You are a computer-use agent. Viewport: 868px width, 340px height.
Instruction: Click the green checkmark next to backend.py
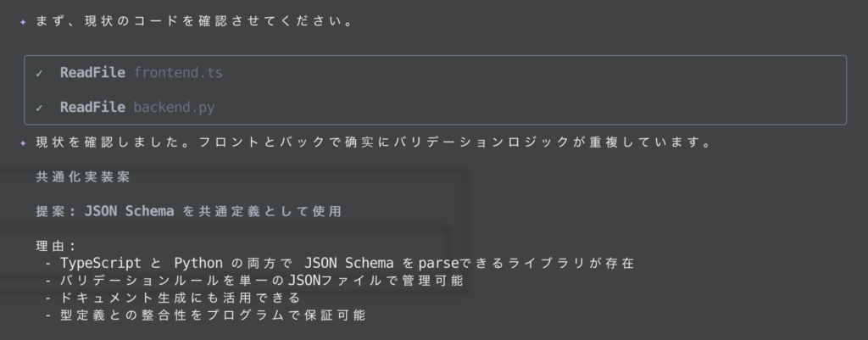tap(39, 108)
